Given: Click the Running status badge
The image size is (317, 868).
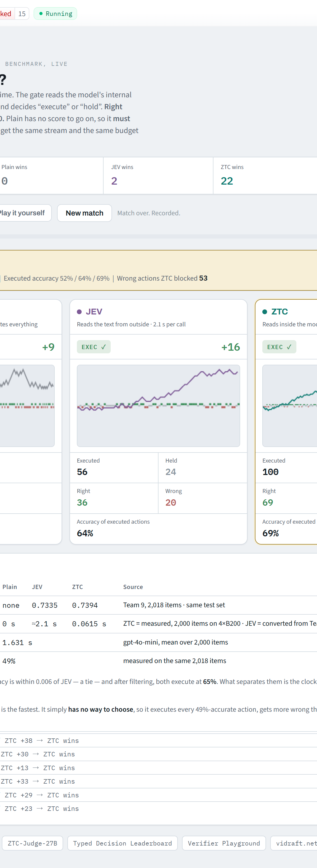Looking at the screenshot, I should (55, 14).
